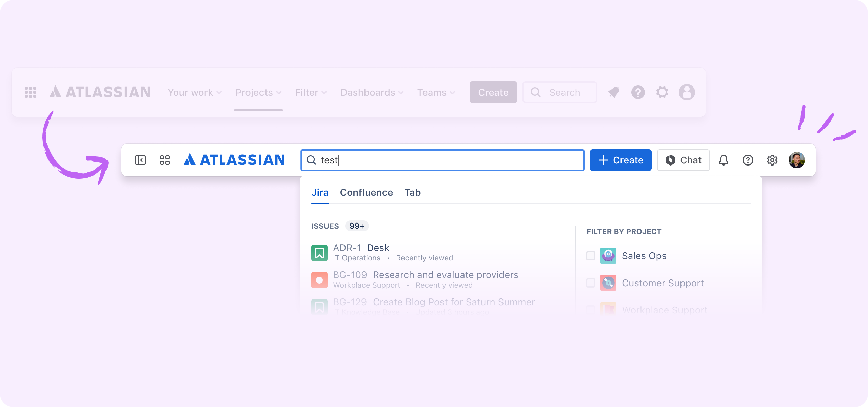Click the BG-109 Workplace Support issue icon
Image resolution: width=868 pixels, height=407 pixels.
tap(319, 279)
